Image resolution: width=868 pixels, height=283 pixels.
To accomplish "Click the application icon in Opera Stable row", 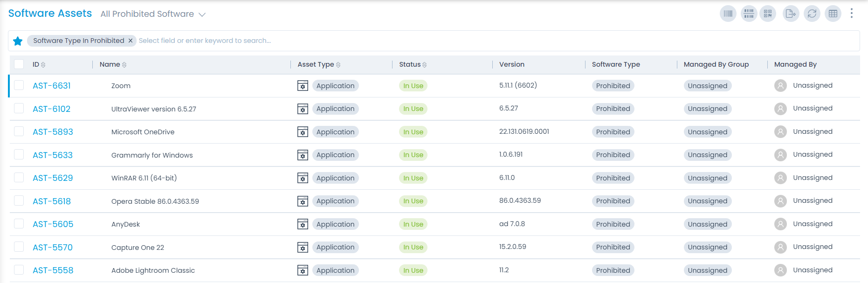I will [303, 201].
